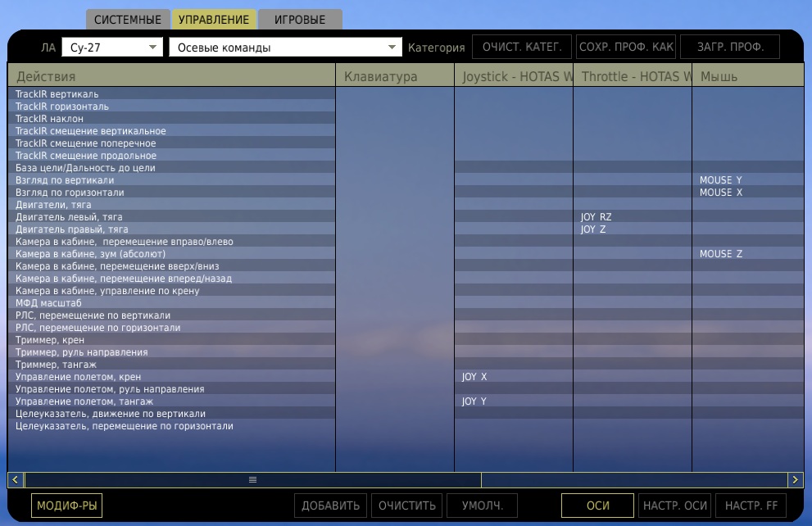Click the MOUSE Y binding cell
The image size is (812, 526).
point(748,180)
